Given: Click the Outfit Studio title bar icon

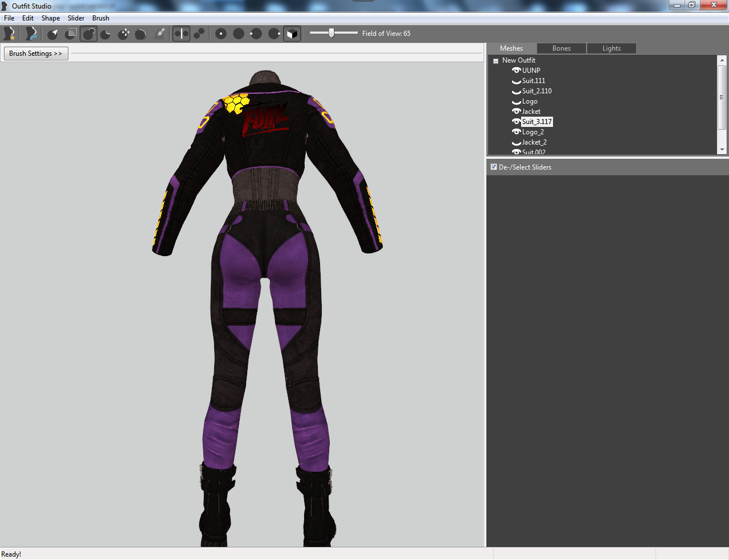Looking at the screenshot, I should pyautogui.click(x=5, y=6).
